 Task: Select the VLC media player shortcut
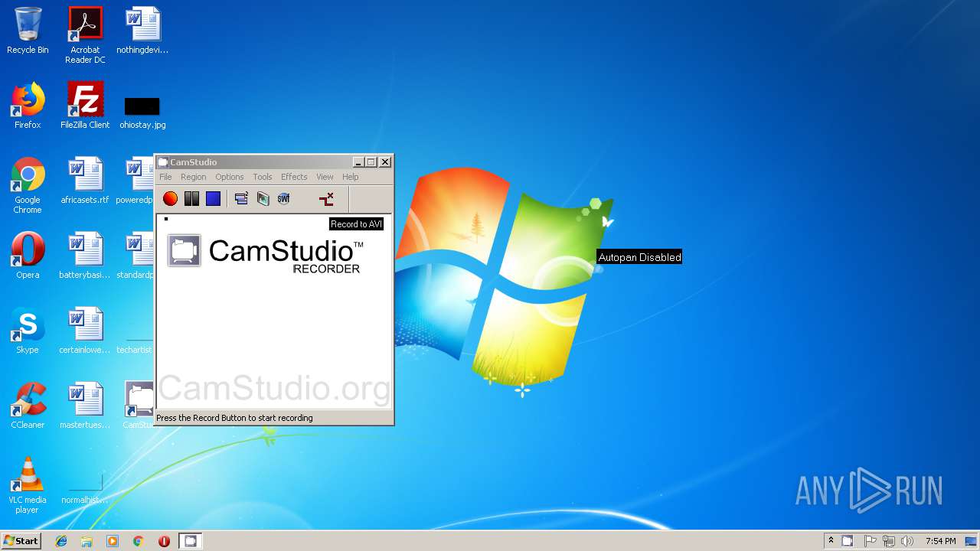[28, 485]
